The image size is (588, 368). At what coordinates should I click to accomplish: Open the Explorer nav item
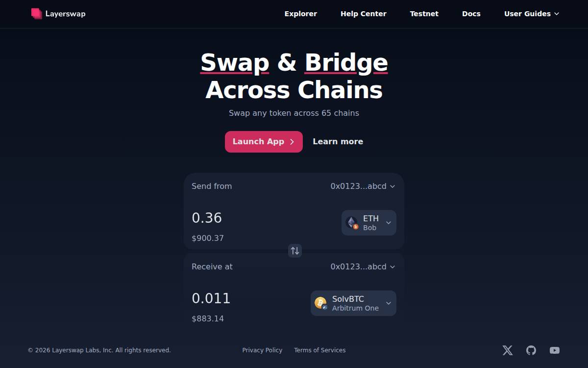click(x=301, y=14)
